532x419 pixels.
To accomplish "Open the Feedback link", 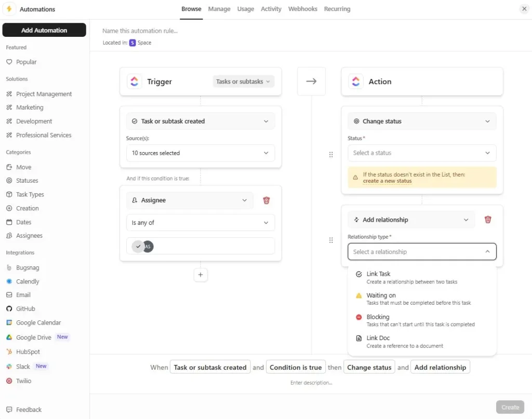I will tap(24, 410).
